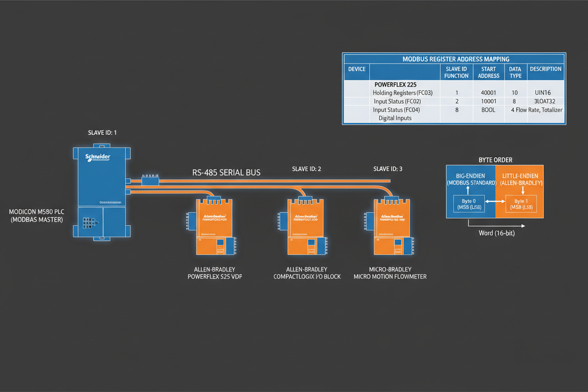588x392 pixels.
Task: Click the 'SLAVE ID: 1' label
Action: click(102, 133)
